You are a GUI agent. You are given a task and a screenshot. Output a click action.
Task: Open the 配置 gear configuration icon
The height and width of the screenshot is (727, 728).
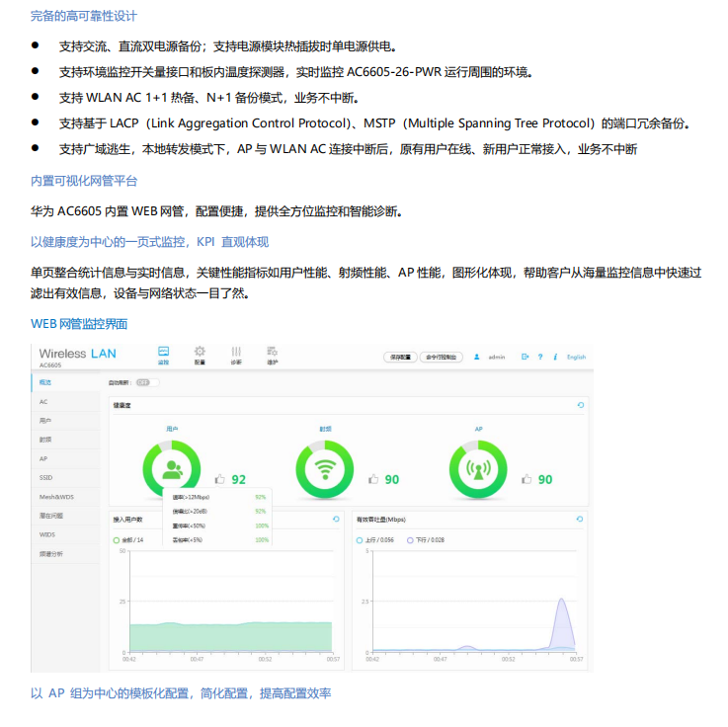200,356
